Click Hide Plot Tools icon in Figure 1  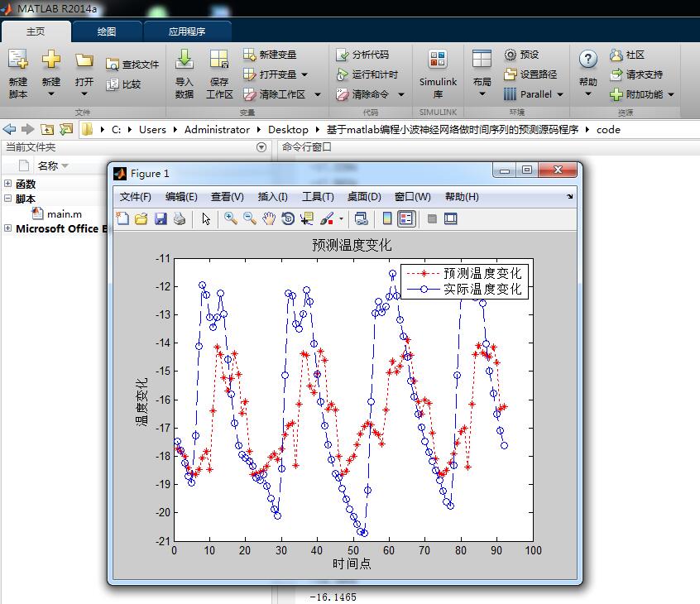click(432, 218)
